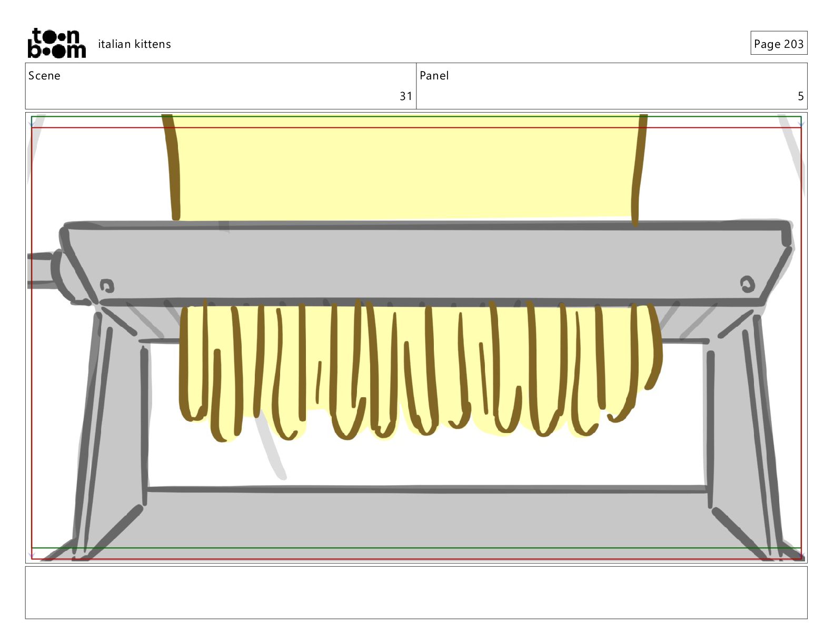Click the scene number 31
This screenshot has height=644, width=834.
point(405,96)
